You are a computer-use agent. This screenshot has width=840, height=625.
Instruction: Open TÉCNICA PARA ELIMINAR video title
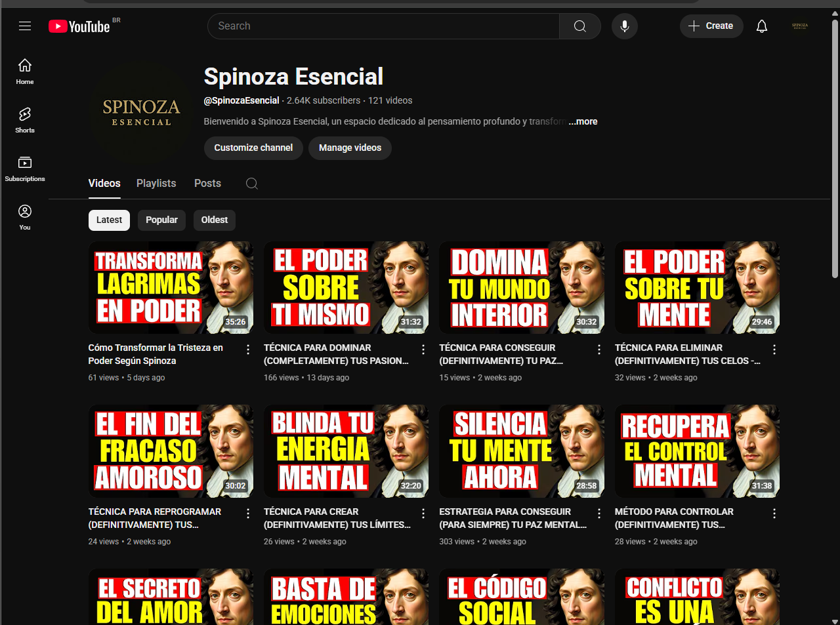click(688, 354)
